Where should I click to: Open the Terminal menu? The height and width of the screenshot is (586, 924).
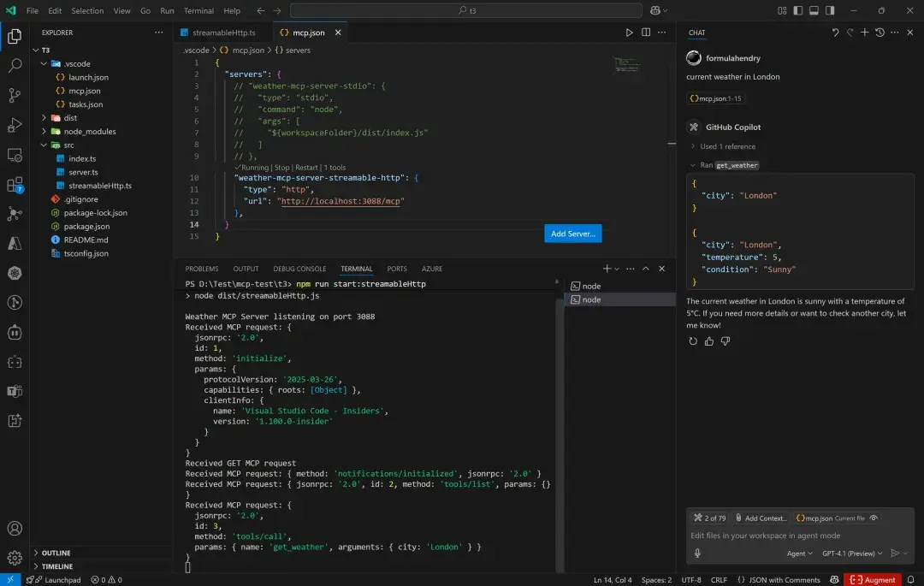(x=198, y=12)
